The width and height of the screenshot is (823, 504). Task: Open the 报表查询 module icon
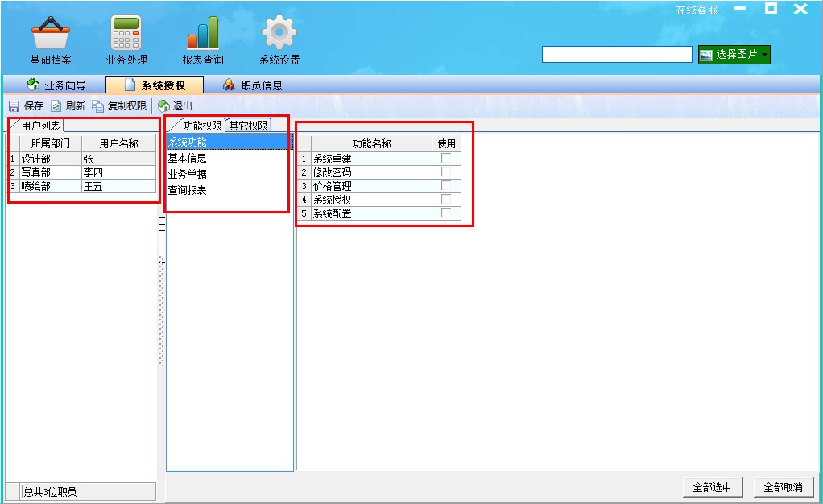[201, 36]
